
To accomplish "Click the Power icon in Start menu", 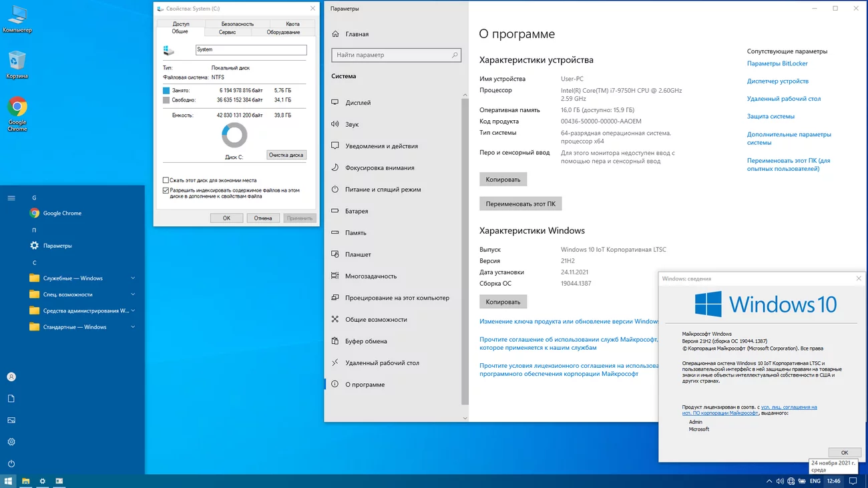I will (11, 463).
